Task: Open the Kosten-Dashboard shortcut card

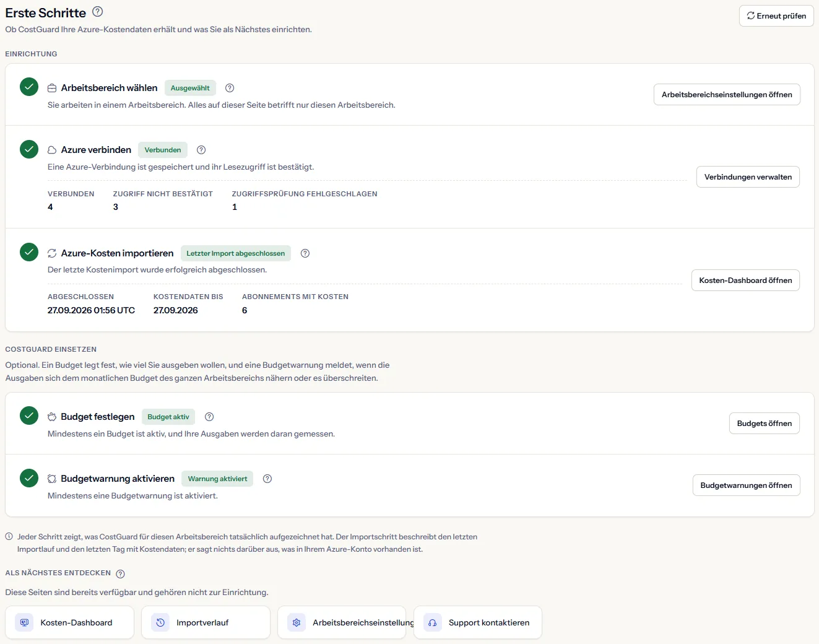Action: pos(69,622)
